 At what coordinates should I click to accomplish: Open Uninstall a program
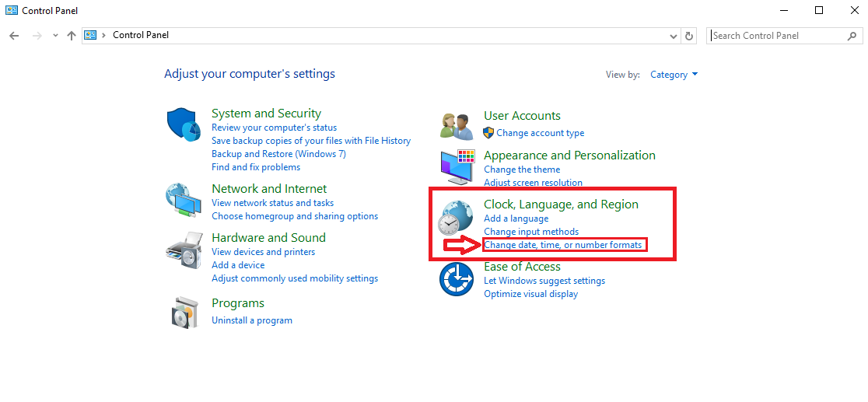click(x=252, y=320)
